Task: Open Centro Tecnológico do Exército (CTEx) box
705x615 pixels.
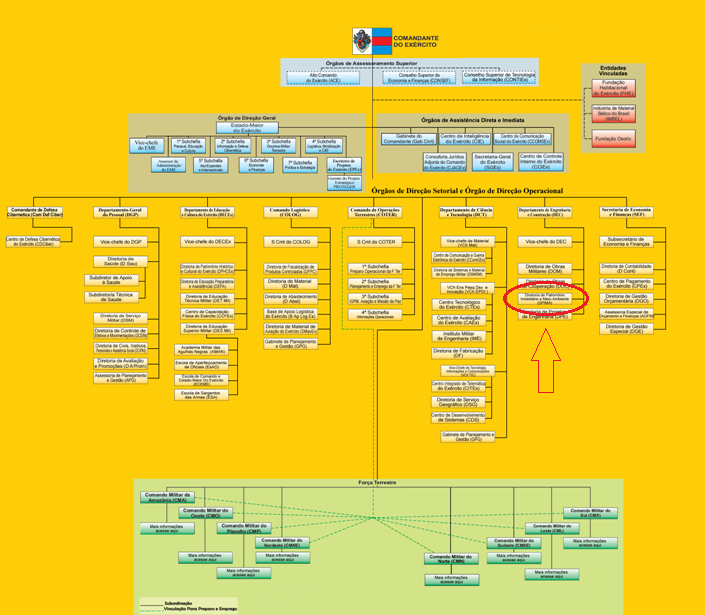Action: tap(459, 305)
